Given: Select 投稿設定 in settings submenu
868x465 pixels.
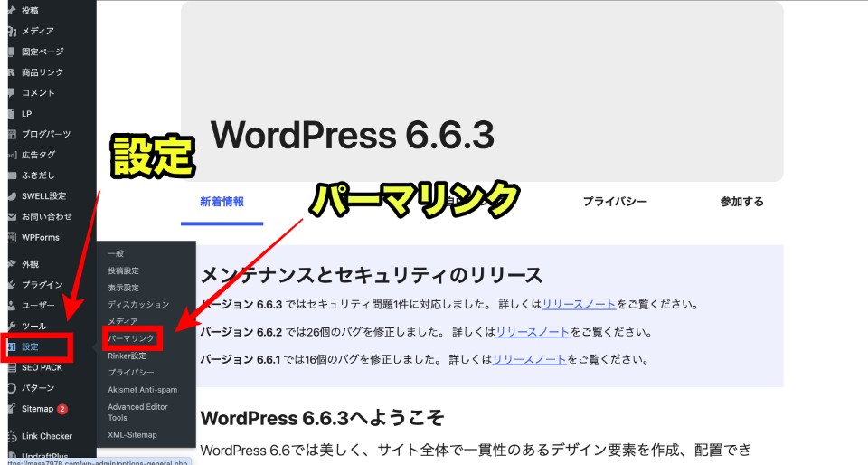Looking at the screenshot, I should 124,270.
